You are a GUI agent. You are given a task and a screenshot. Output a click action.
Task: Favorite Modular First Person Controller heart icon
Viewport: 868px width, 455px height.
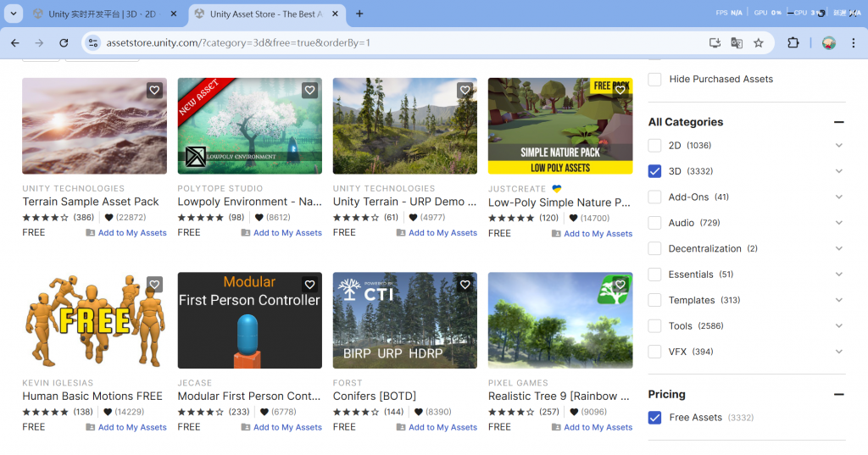(x=310, y=285)
